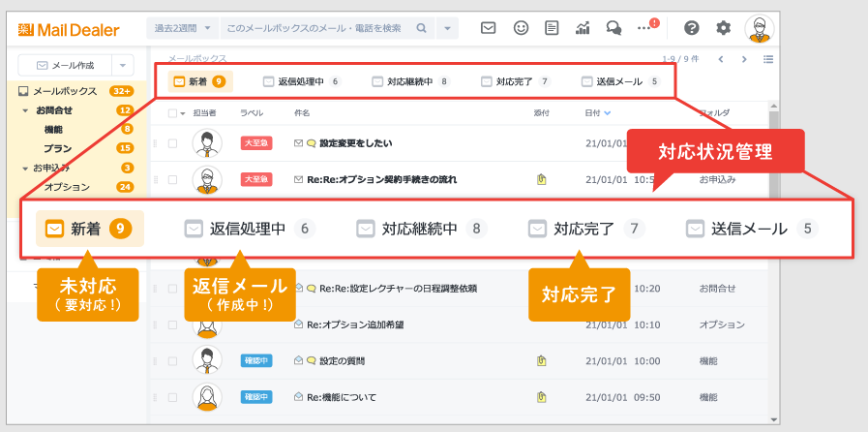Viewport: 868px width, 432px height.
Task: Open the dropdown arrow beside メール作成
Action: click(123, 65)
